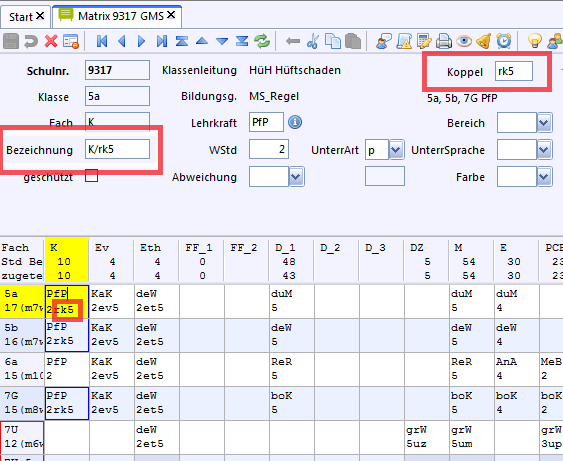Click the printer icon
The width and height of the screenshot is (563, 461).
click(444, 41)
